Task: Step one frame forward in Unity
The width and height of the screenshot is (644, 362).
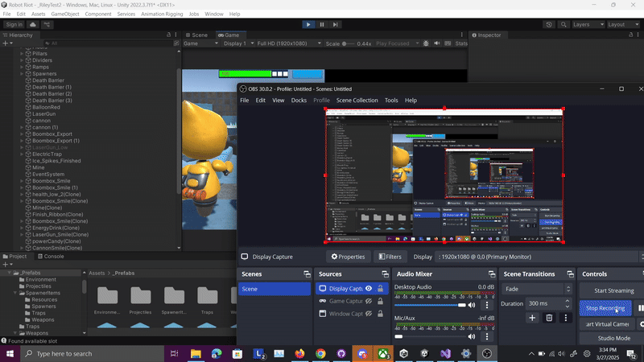Action: coord(336,25)
